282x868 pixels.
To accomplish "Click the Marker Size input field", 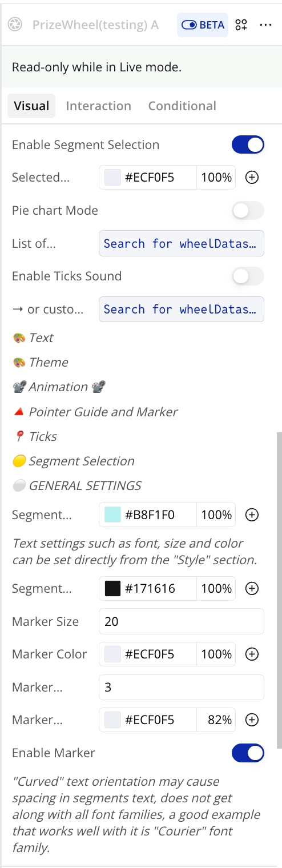I will click(182, 621).
